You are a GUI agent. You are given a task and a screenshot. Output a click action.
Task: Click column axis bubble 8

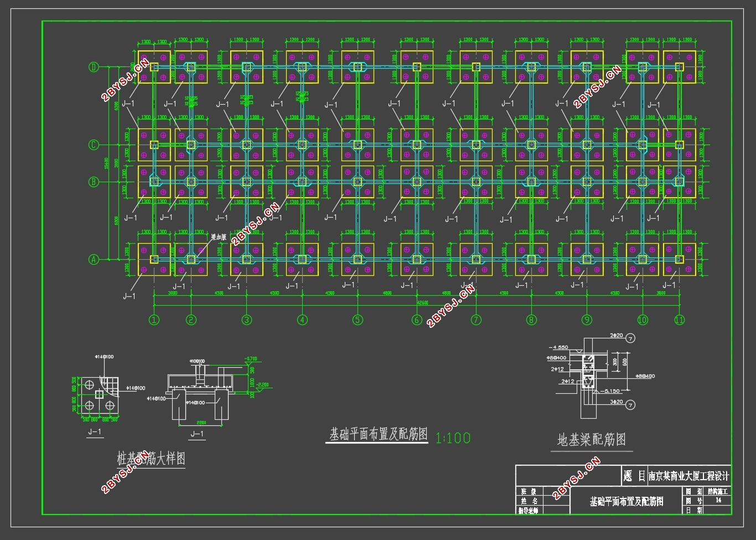pos(531,320)
